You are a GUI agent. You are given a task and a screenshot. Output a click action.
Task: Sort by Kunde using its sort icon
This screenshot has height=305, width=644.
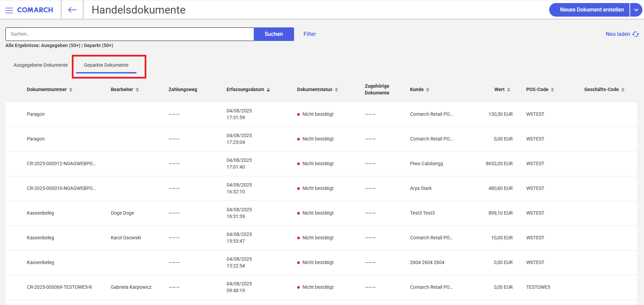[x=428, y=90]
